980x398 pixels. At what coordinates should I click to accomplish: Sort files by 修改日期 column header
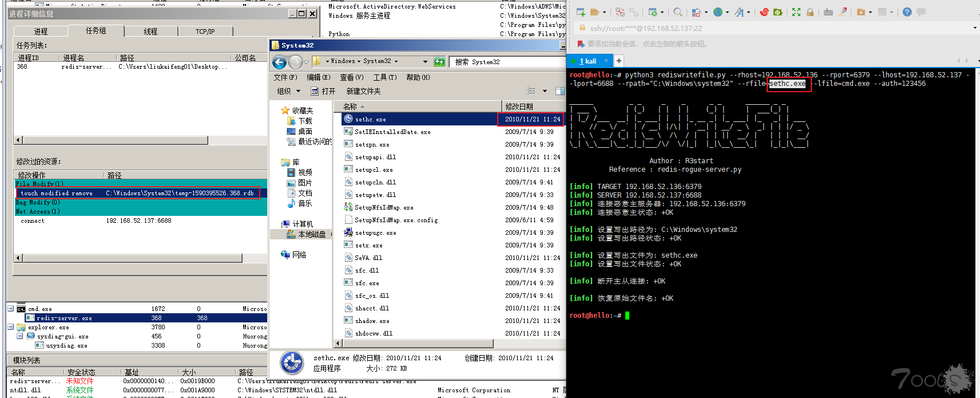coord(533,107)
